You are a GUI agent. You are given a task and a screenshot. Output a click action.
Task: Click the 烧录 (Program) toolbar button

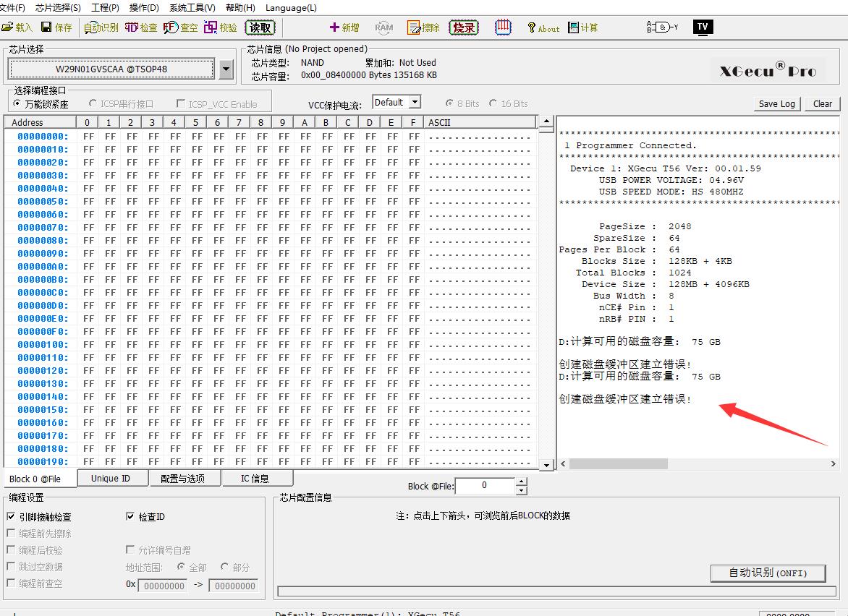click(x=464, y=27)
